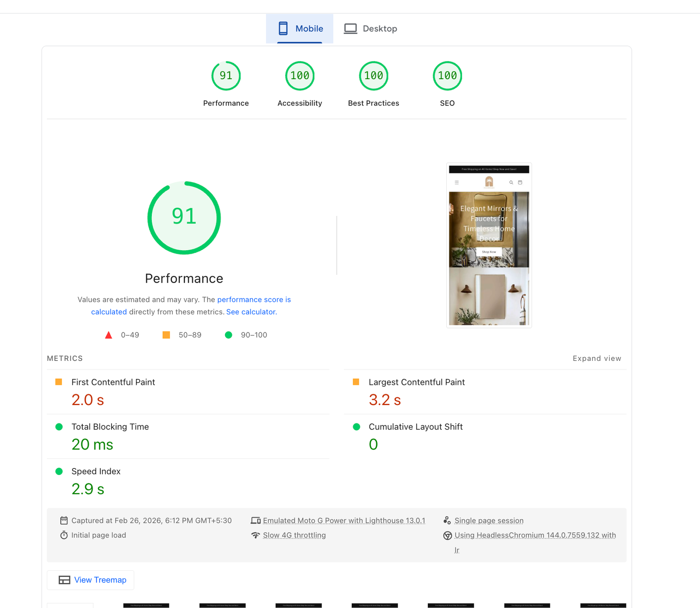The image size is (700, 608).
Task: Click Slow 4G throttling info
Action: point(294,535)
